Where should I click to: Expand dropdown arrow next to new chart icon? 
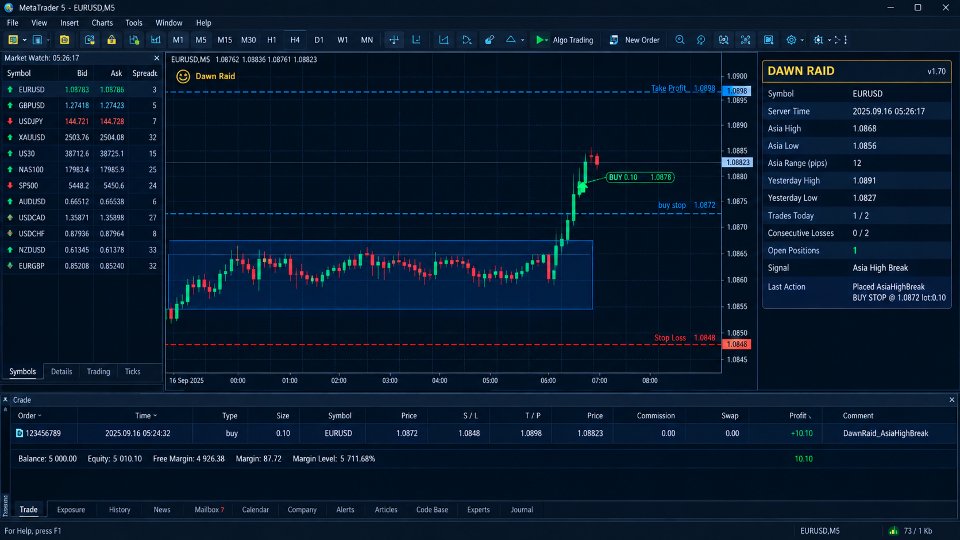coord(24,40)
